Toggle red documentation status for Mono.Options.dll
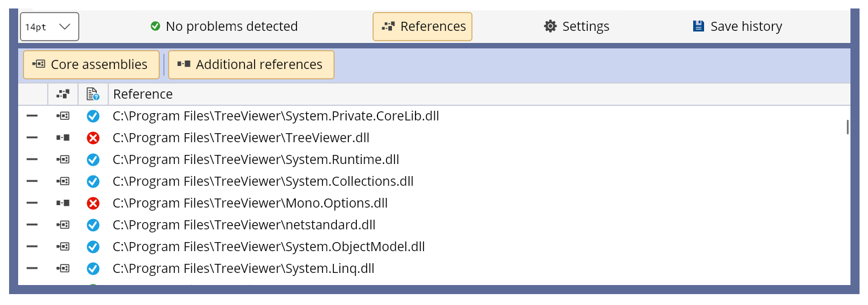The height and width of the screenshot is (305, 868). [x=93, y=203]
